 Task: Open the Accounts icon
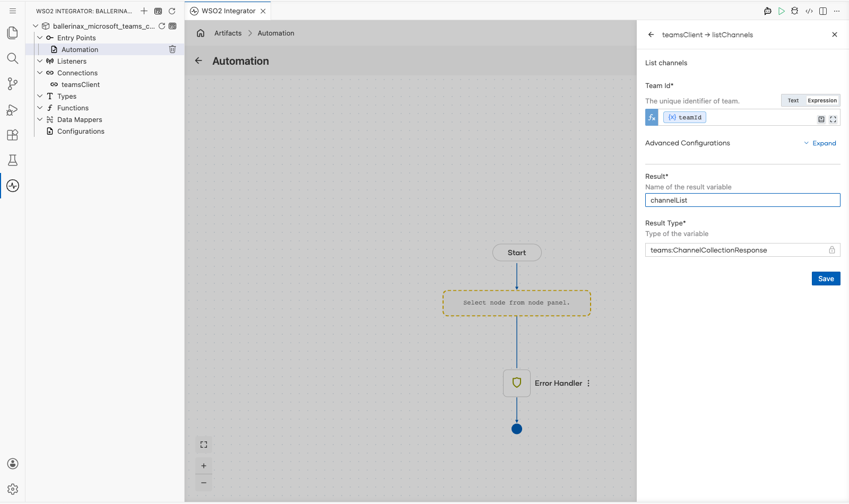[13, 464]
